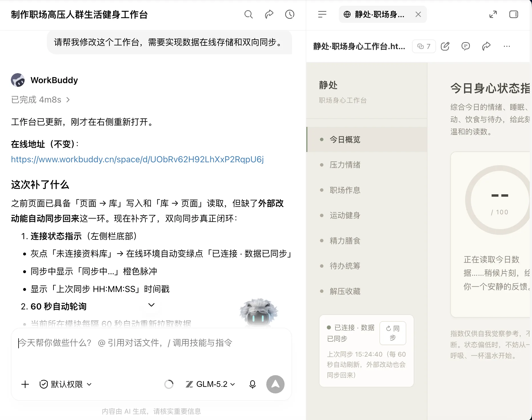Click the 这次补了什么 heading
532x420 pixels.
pyautogui.click(x=40, y=185)
